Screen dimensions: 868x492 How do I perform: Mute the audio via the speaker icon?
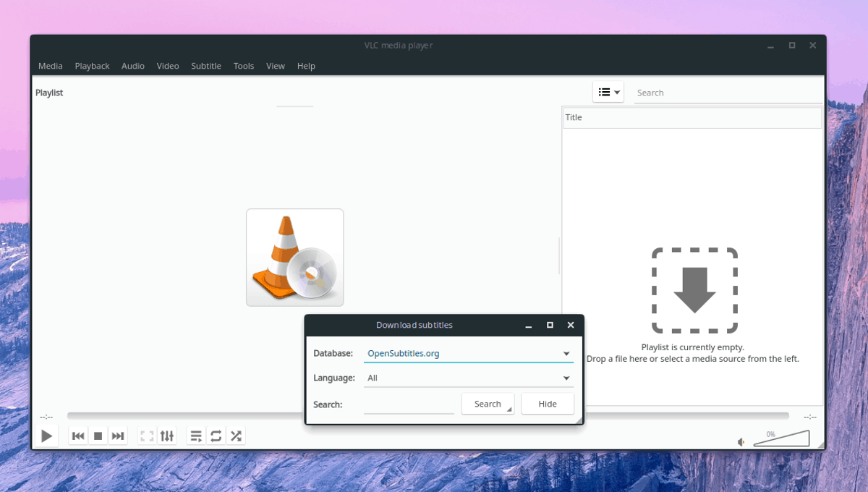(x=741, y=440)
